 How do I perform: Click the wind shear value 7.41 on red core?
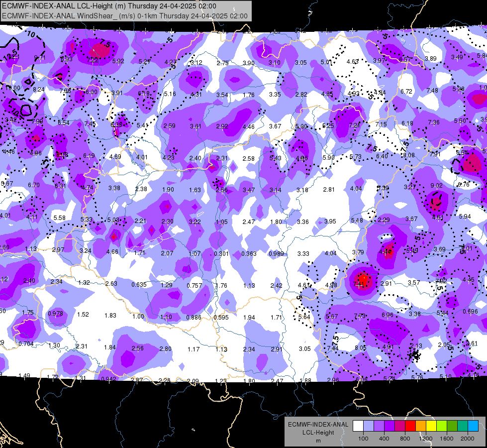(x=359, y=284)
